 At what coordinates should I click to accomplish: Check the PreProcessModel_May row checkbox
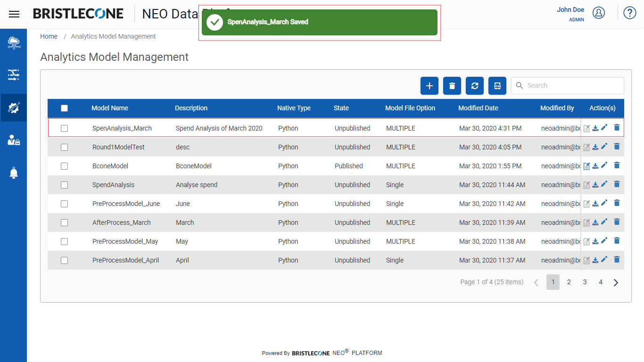pos(65,241)
